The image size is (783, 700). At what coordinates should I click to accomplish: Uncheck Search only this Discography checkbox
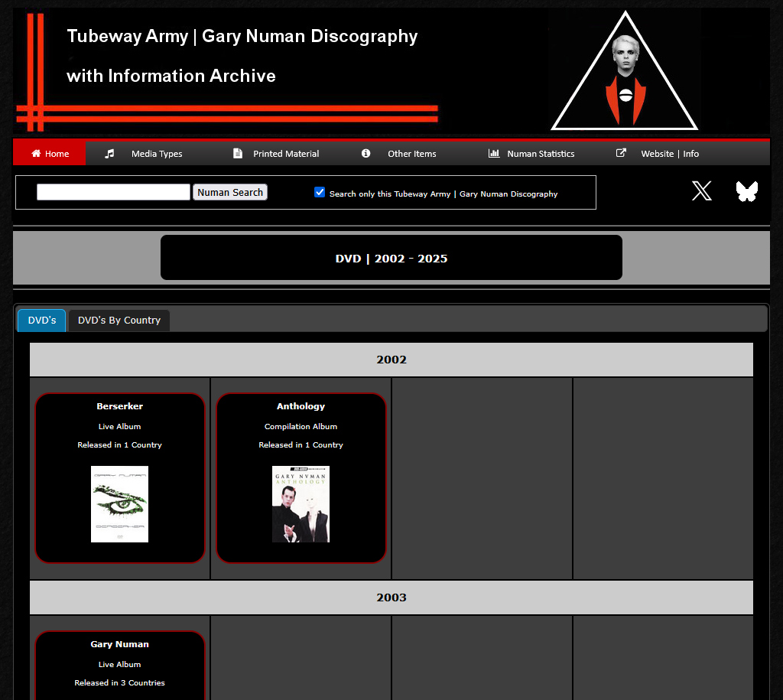[x=320, y=192]
